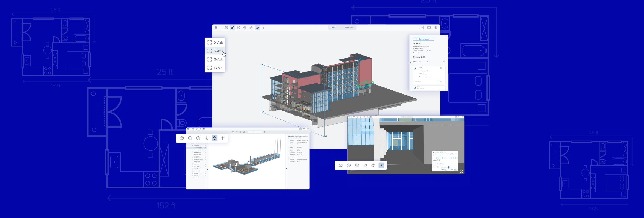
Task: Open the layers panel in main viewer toolbar
Action: click(216, 28)
